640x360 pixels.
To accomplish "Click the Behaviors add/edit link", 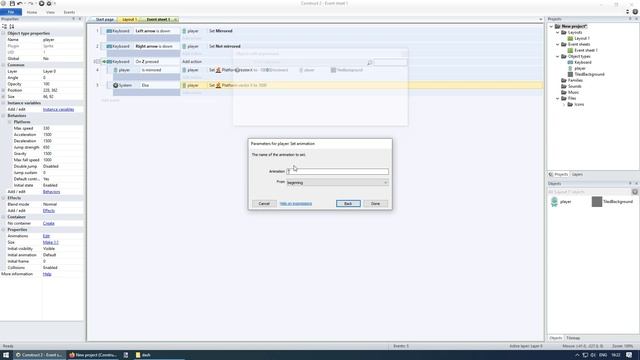I will coord(51,192).
